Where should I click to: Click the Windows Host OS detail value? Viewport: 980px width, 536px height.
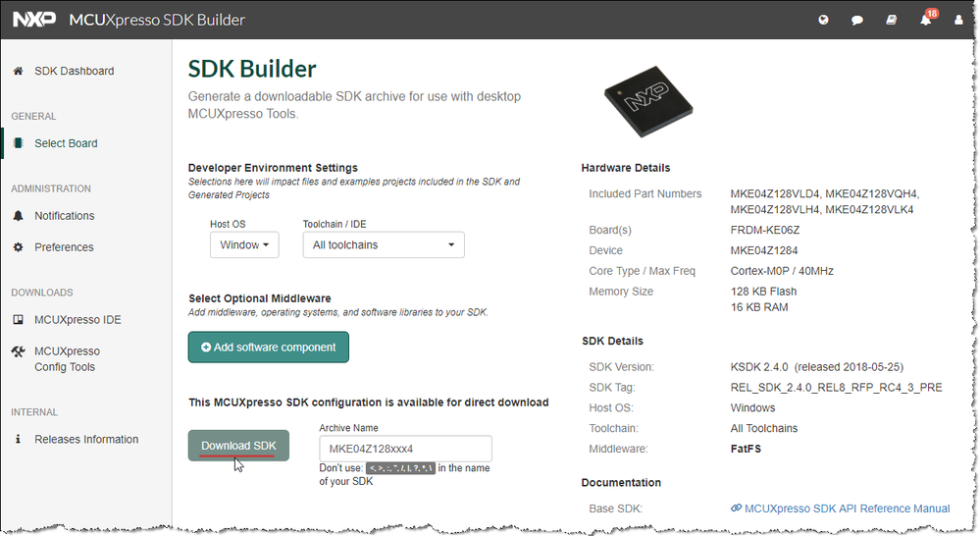pyautogui.click(x=753, y=407)
